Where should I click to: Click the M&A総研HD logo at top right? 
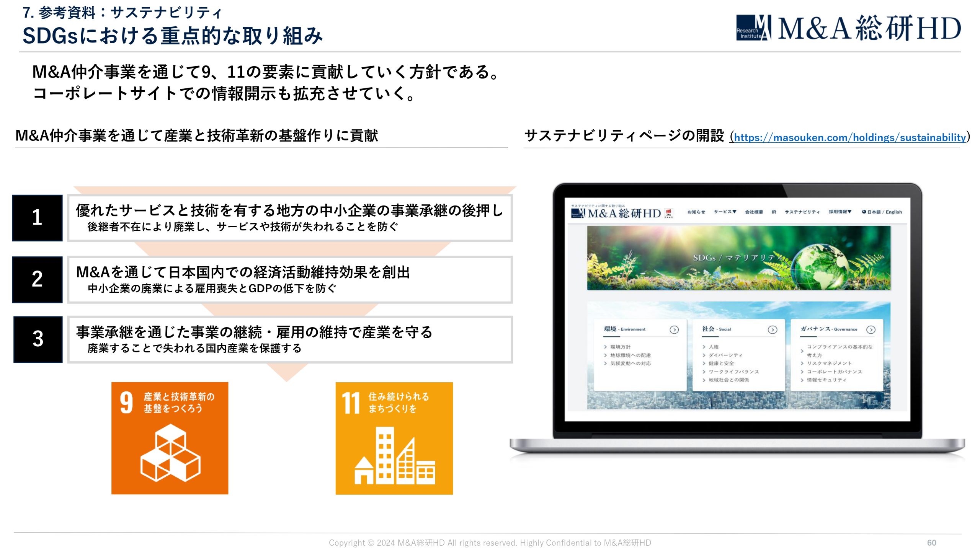848,28
